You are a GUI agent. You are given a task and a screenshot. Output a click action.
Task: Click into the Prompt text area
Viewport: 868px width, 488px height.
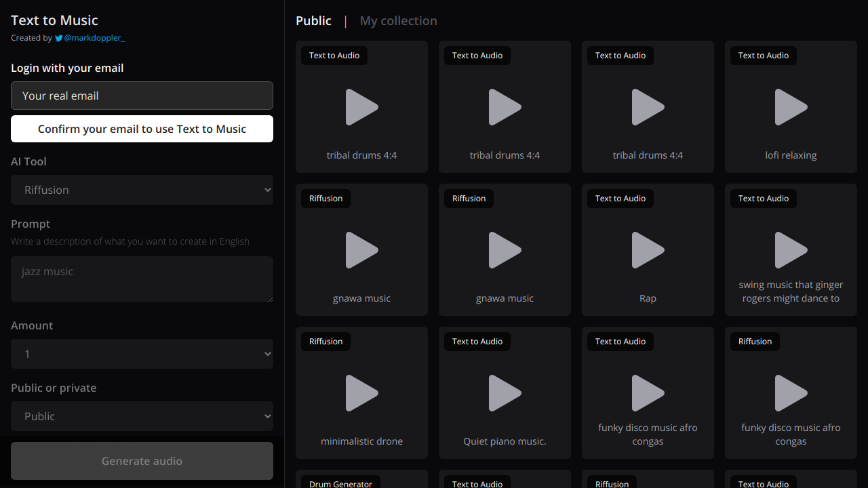[142, 279]
